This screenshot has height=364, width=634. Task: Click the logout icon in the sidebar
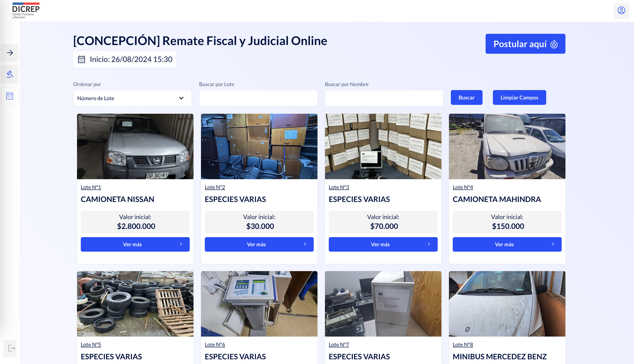(x=11, y=348)
